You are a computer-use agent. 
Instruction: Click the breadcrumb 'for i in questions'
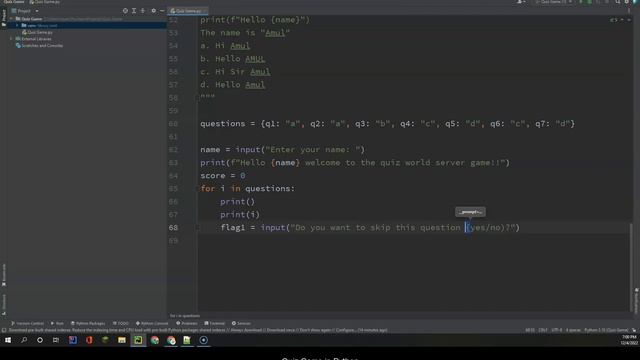[185, 316]
